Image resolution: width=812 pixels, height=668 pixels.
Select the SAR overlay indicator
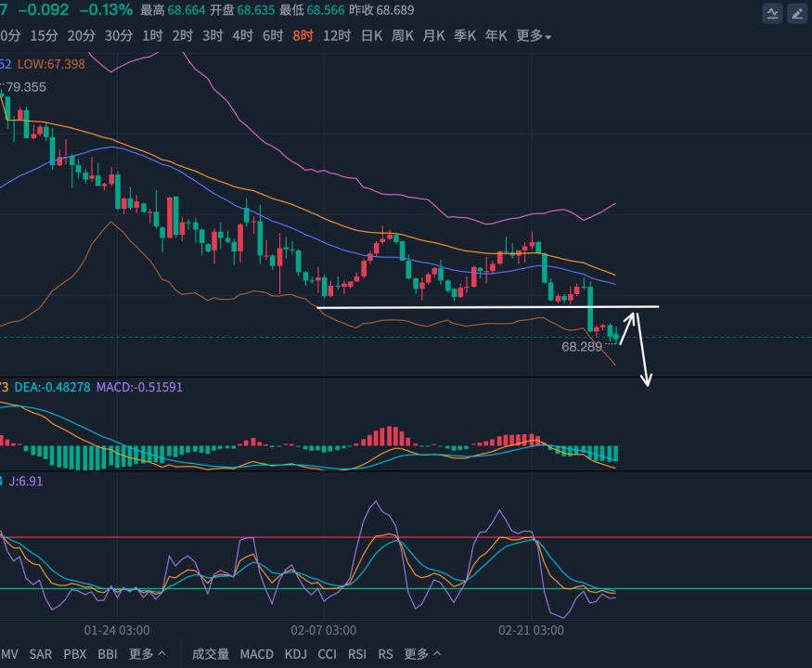click(x=41, y=654)
